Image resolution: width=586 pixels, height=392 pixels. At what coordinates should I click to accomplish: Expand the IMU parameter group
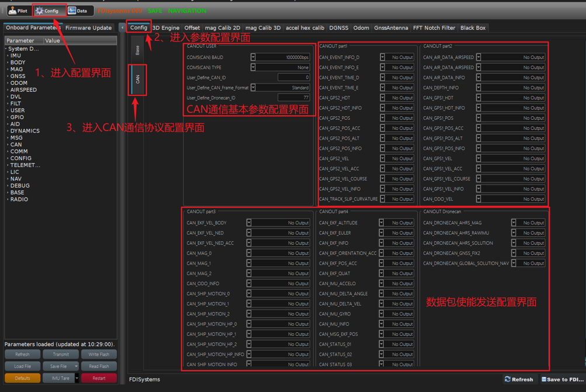(8, 55)
